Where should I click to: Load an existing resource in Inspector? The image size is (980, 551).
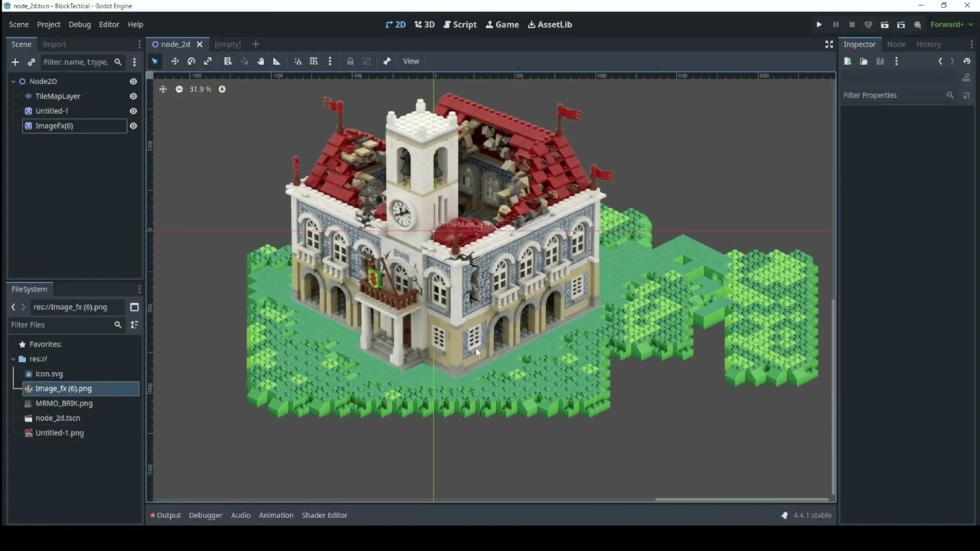[x=864, y=61]
